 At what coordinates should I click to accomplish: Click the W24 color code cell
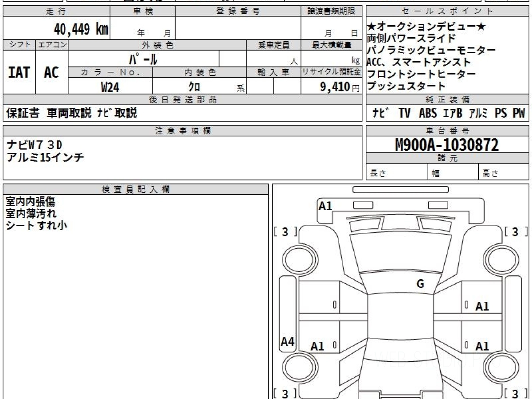(x=110, y=87)
